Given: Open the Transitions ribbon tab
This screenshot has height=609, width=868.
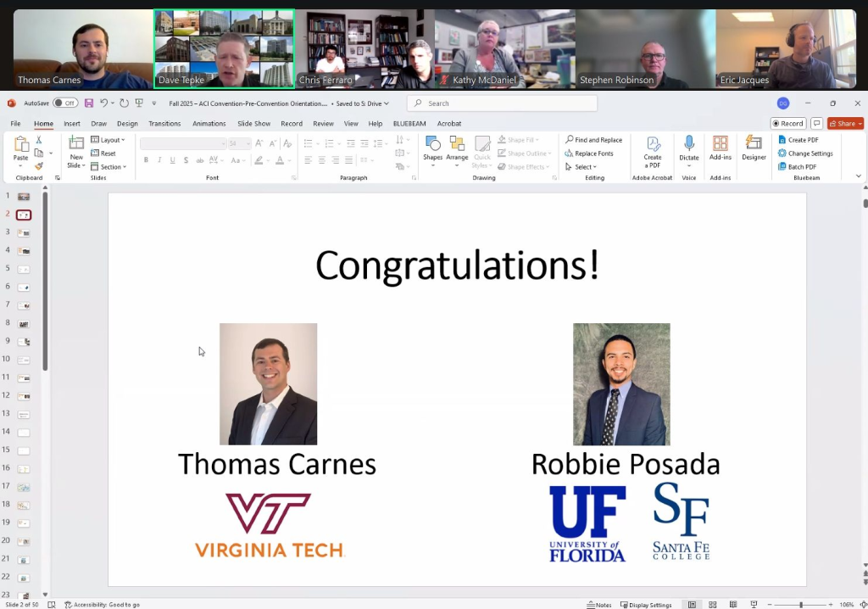Looking at the screenshot, I should click(164, 124).
